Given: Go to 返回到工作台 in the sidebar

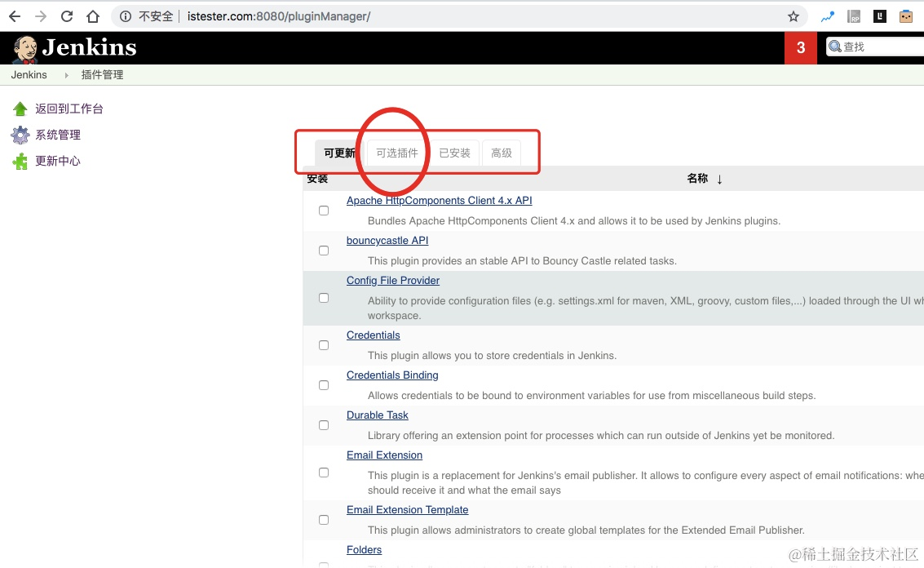Looking at the screenshot, I should pos(69,109).
